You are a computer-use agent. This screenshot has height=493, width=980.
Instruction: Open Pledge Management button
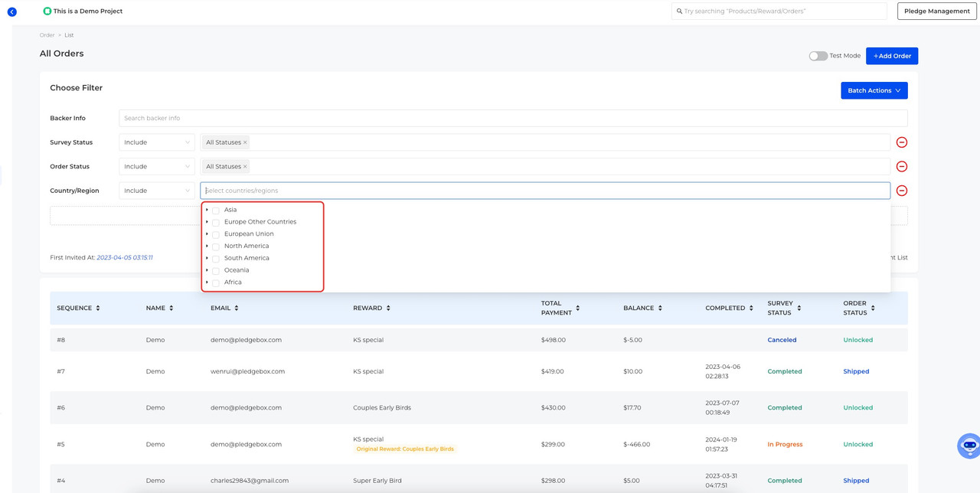tap(936, 11)
